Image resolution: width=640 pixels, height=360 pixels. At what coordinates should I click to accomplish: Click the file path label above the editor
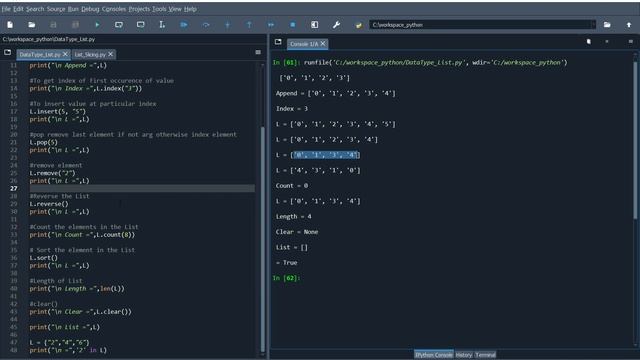49,39
